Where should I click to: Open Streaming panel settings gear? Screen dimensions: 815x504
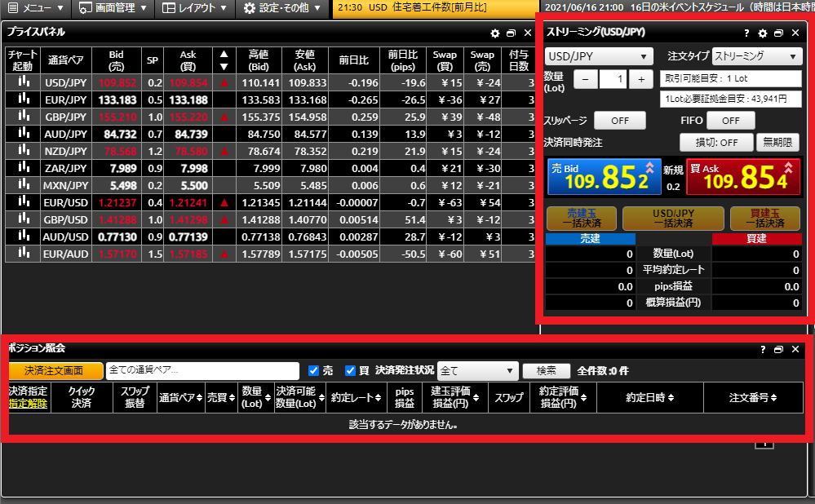[x=763, y=33]
